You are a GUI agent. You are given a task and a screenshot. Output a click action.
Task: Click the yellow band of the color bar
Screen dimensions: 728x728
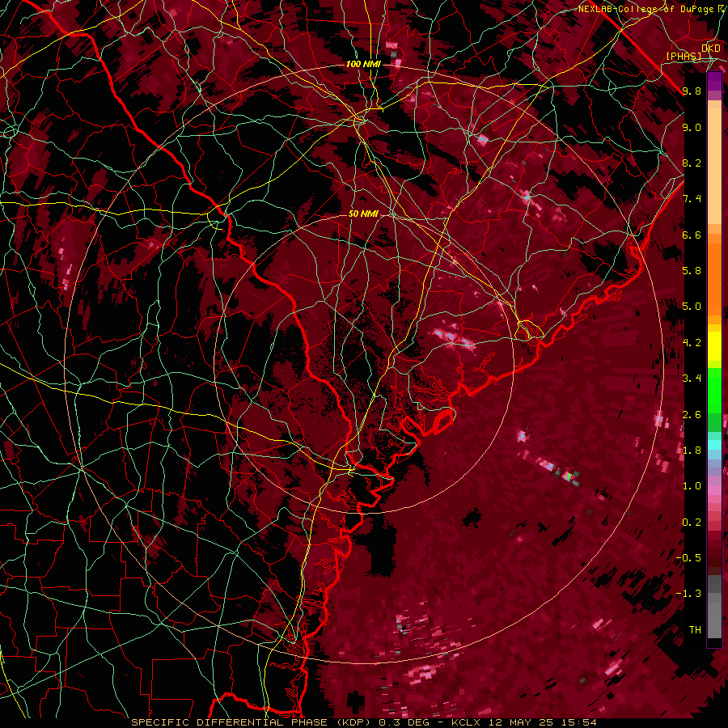714,346
